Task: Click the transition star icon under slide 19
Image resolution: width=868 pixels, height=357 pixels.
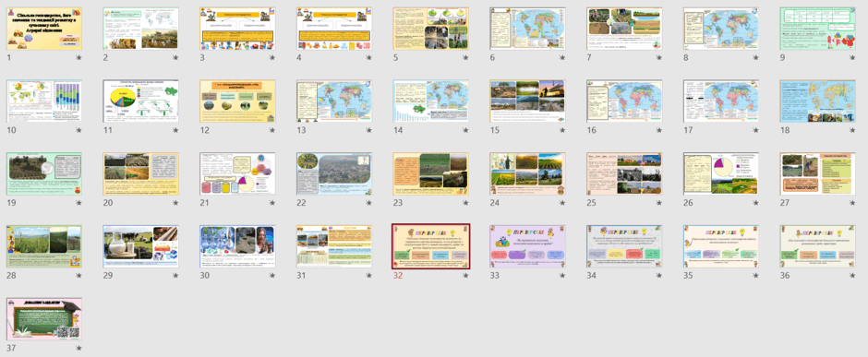Action: pos(78,203)
